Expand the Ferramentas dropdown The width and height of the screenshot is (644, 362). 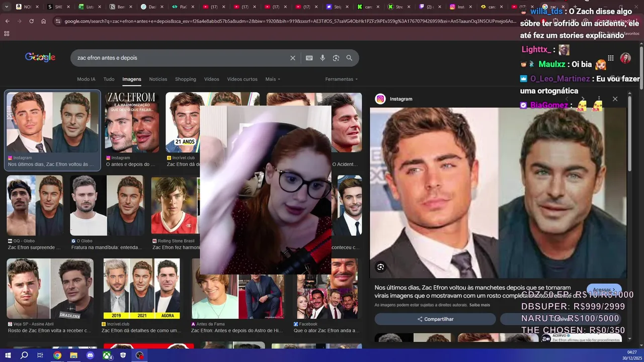[x=342, y=79]
